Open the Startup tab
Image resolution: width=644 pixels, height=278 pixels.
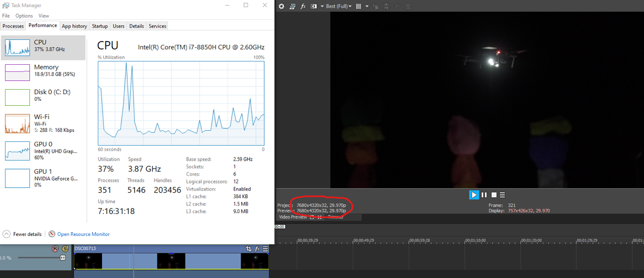tap(100, 26)
